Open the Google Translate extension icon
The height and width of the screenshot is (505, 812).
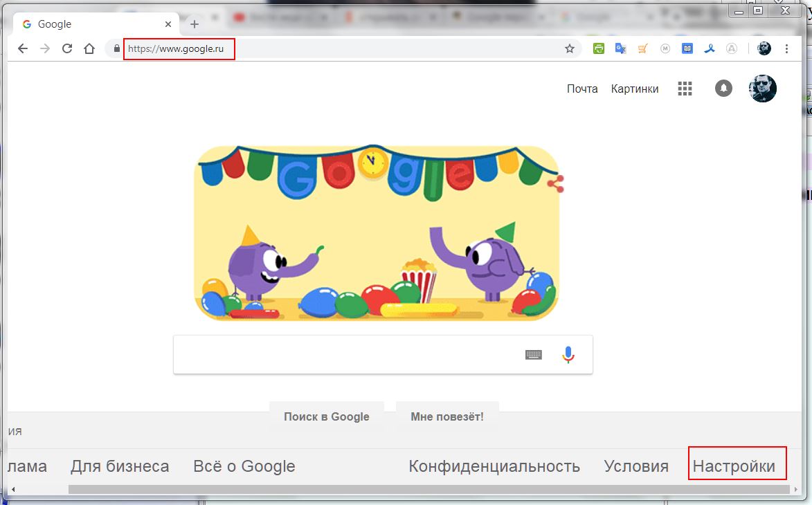pos(620,48)
